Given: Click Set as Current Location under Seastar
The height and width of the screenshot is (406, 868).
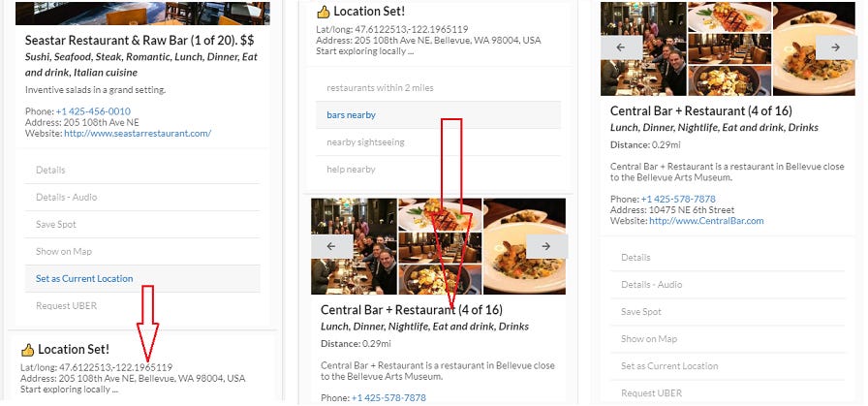Looking at the screenshot, I should click(x=142, y=279).
